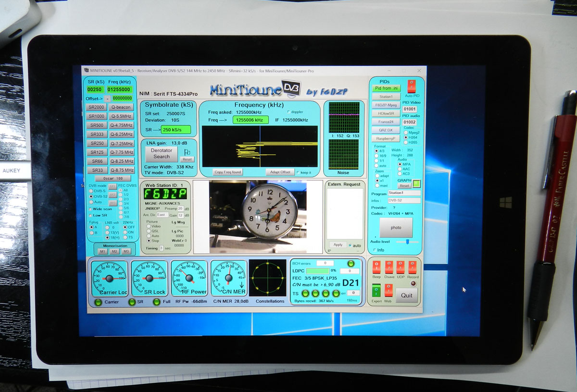Viewport: 577px width, 392px height.
Task: Flip the Record switch
Action: (413, 267)
